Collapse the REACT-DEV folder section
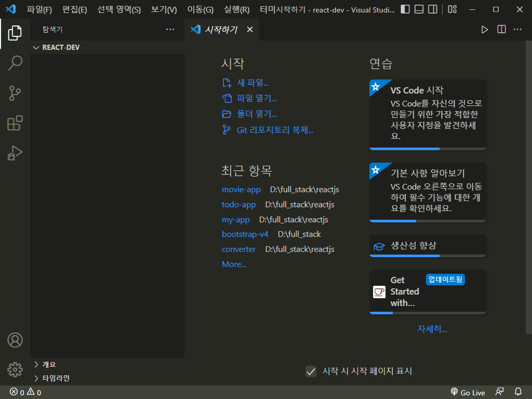The height and width of the screenshot is (399, 532). click(107, 47)
